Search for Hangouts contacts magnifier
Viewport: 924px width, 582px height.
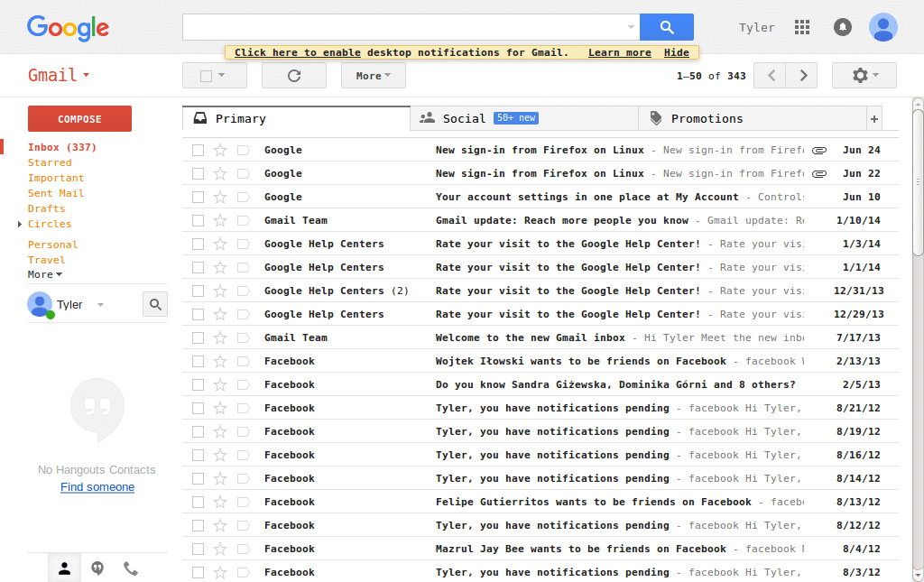[155, 305]
